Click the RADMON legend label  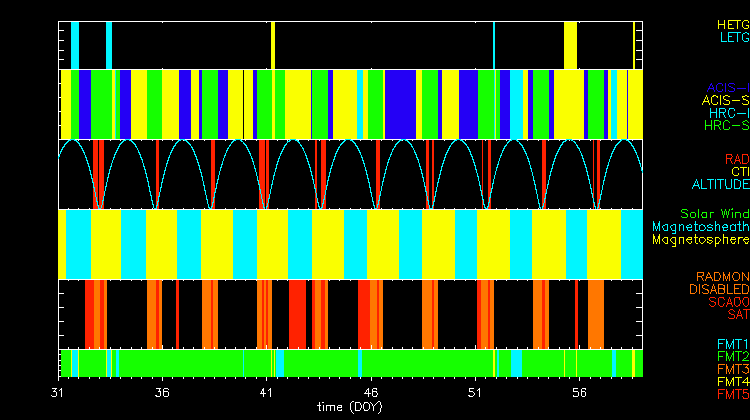tap(720, 276)
